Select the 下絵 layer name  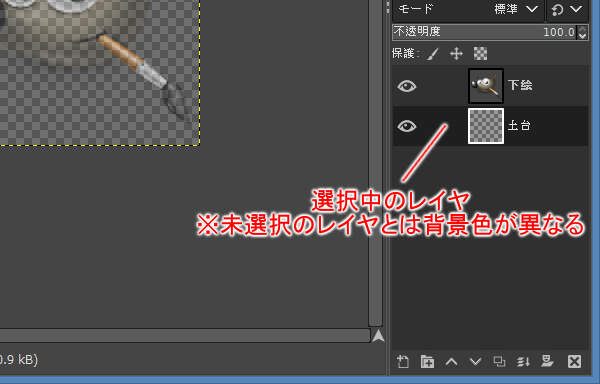click(520, 85)
